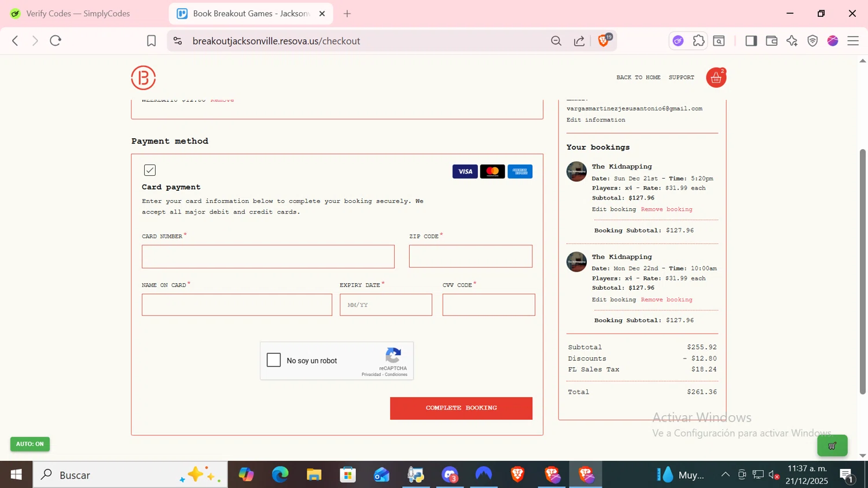The image size is (868, 488).
Task: Click the zoom magnifier in address bar
Action: 556,41
